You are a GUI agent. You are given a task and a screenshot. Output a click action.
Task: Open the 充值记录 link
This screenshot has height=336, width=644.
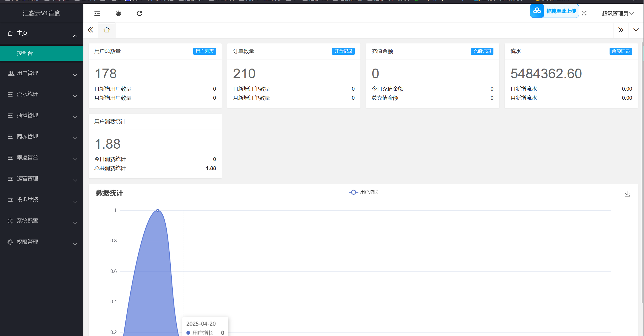[x=482, y=51]
